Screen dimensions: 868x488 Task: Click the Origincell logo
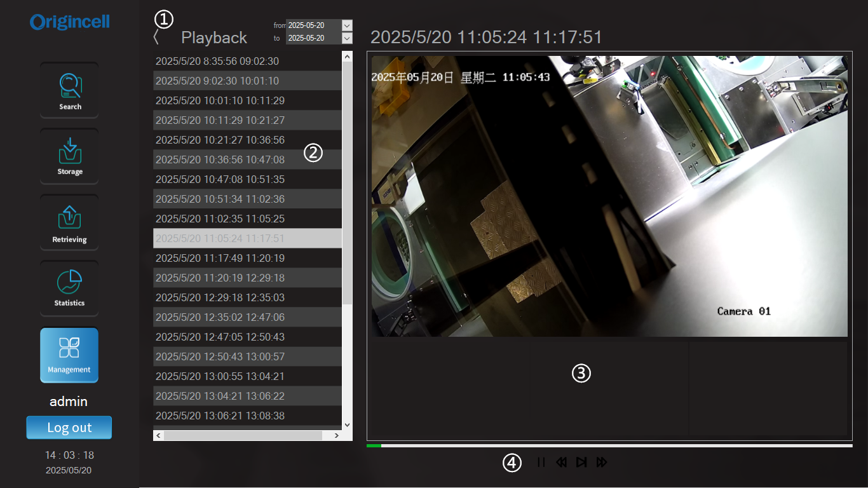69,22
